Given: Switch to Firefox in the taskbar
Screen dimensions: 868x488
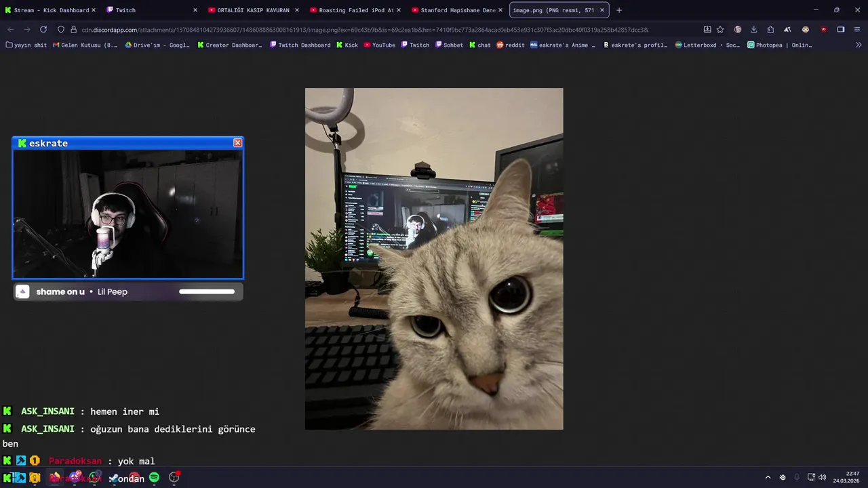Looking at the screenshot, I should coord(54,478).
